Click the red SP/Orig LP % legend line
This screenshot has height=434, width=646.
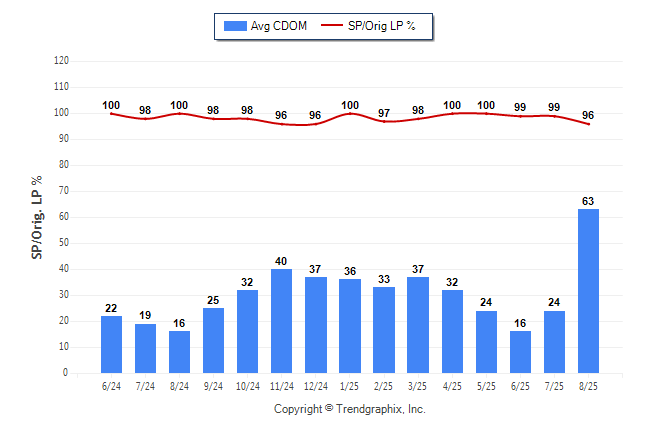pos(332,26)
